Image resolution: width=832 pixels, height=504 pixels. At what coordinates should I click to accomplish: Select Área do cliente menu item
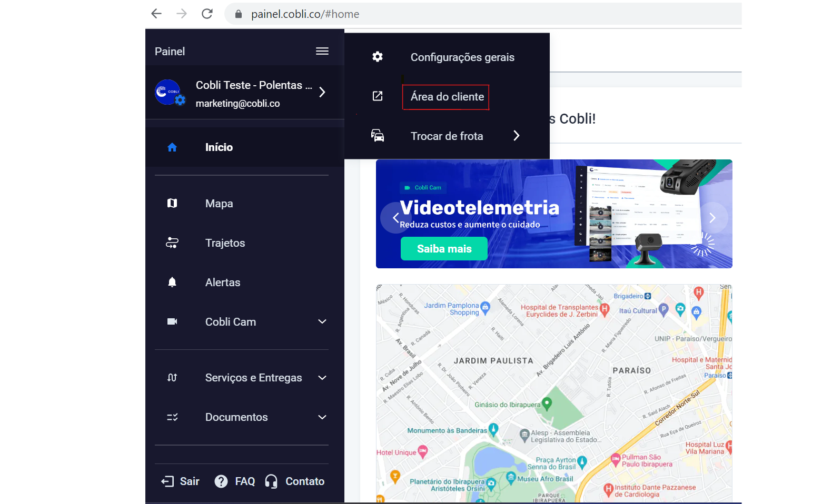(x=447, y=97)
